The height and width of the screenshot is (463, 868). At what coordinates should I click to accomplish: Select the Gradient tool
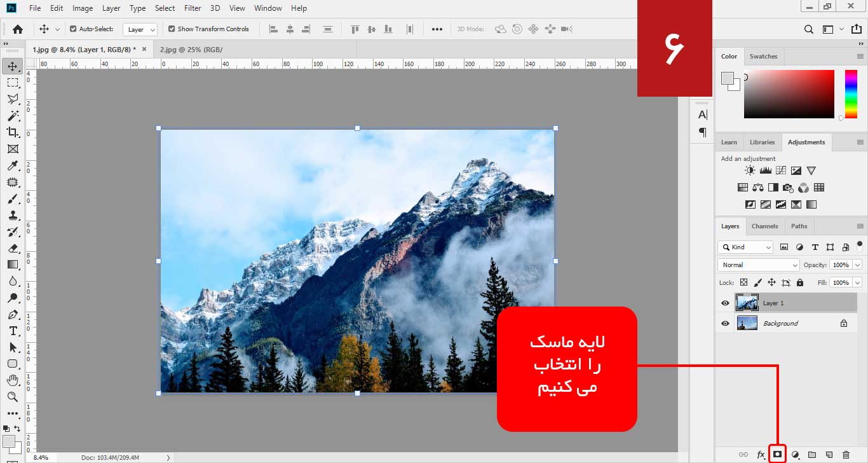tap(13, 265)
